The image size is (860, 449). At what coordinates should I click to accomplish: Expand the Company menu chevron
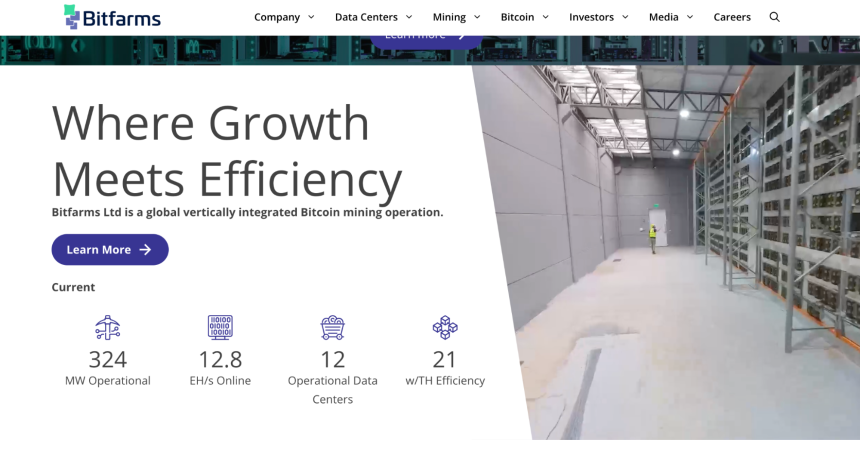point(311,17)
